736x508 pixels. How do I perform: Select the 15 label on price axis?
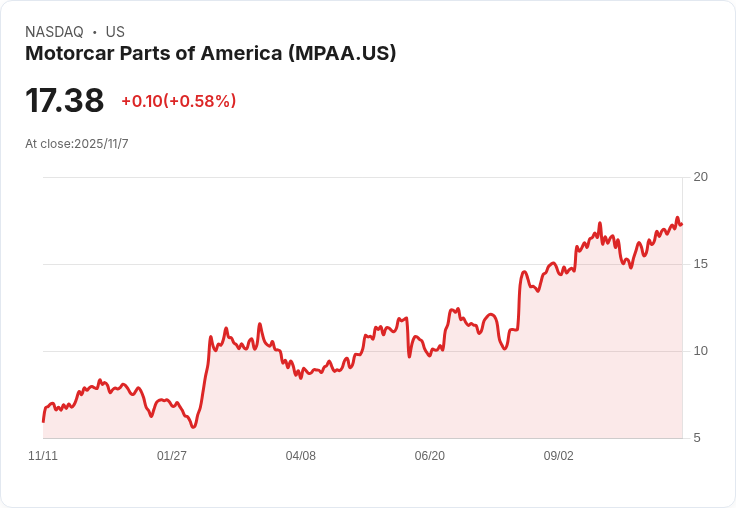[x=700, y=264]
